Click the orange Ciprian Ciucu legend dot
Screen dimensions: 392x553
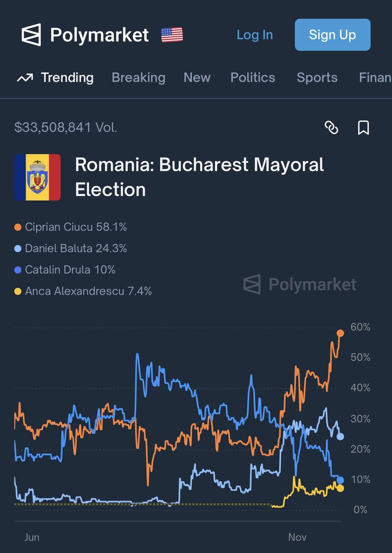(x=18, y=227)
